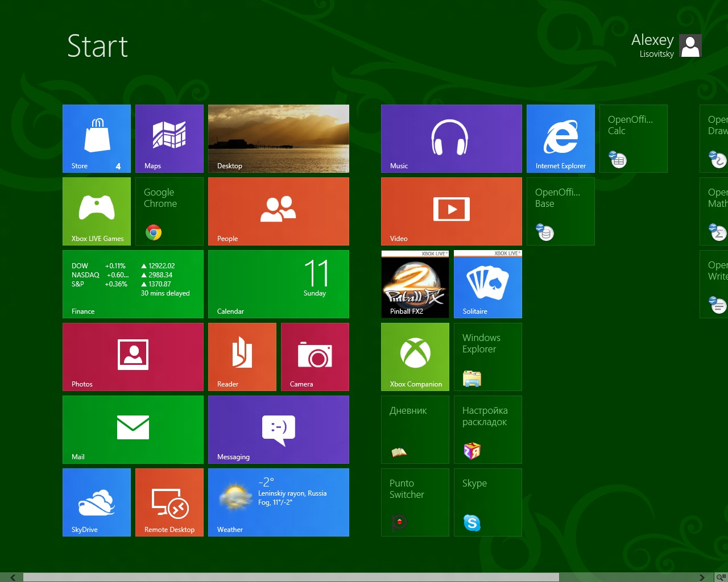Open the partially visible OpenOffice Draw tile
Image resolution: width=728 pixels, height=582 pixels.
click(x=714, y=139)
